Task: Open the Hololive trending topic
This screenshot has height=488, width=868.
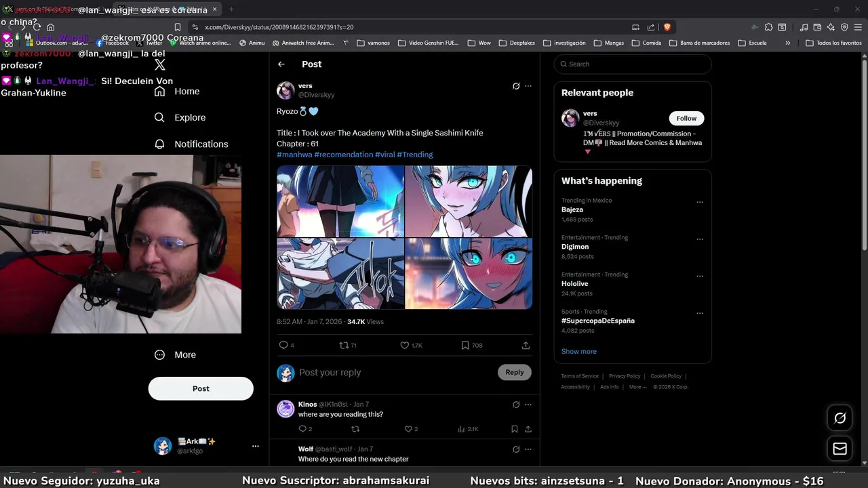Action: click(x=575, y=283)
